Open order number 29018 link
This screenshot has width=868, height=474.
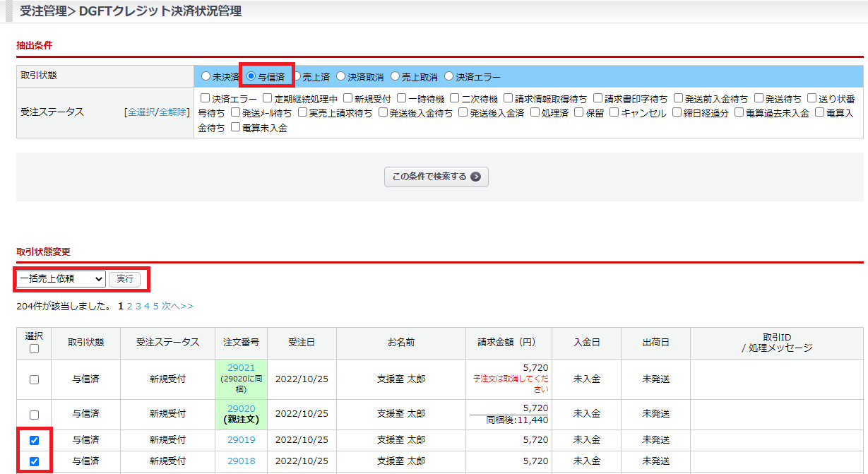tap(241, 462)
